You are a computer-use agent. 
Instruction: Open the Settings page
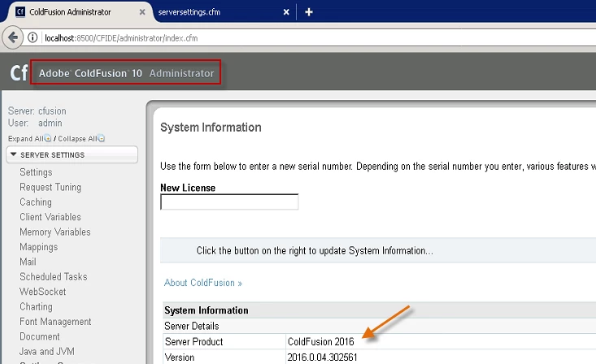[x=36, y=172]
